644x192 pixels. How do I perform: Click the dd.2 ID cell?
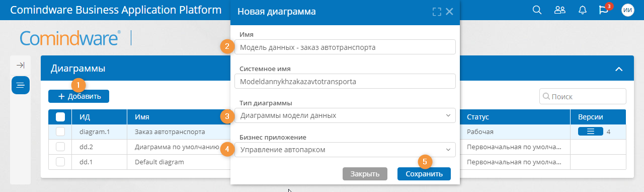[x=100, y=147]
